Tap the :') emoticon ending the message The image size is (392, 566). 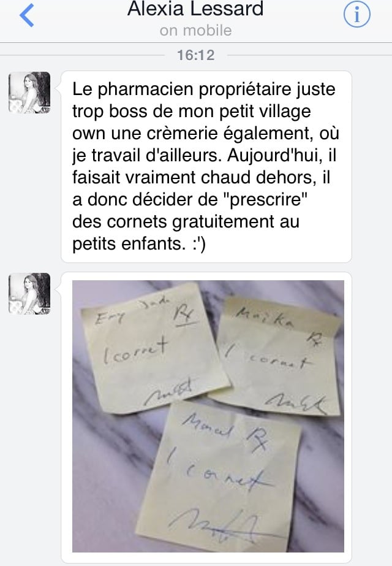199,243
